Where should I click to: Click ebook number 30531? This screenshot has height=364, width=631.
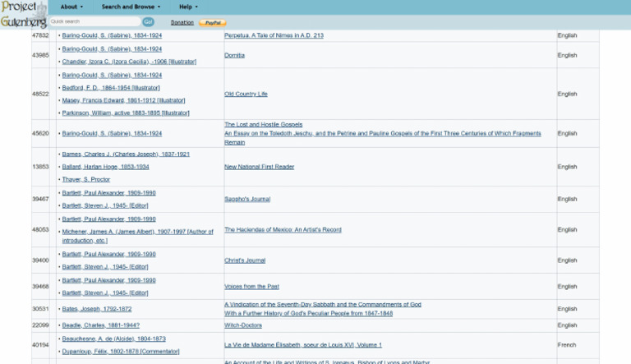pyautogui.click(x=40, y=309)
